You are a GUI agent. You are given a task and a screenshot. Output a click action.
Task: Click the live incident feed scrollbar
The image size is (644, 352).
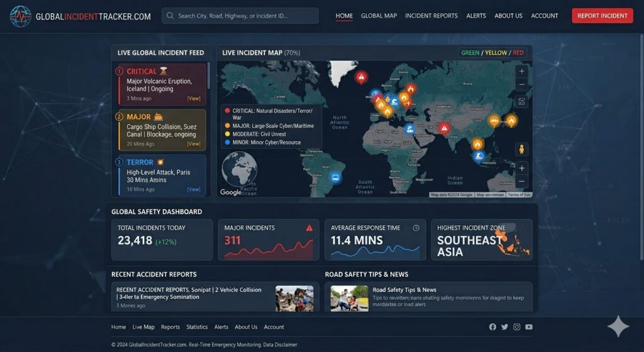(209, 76)
